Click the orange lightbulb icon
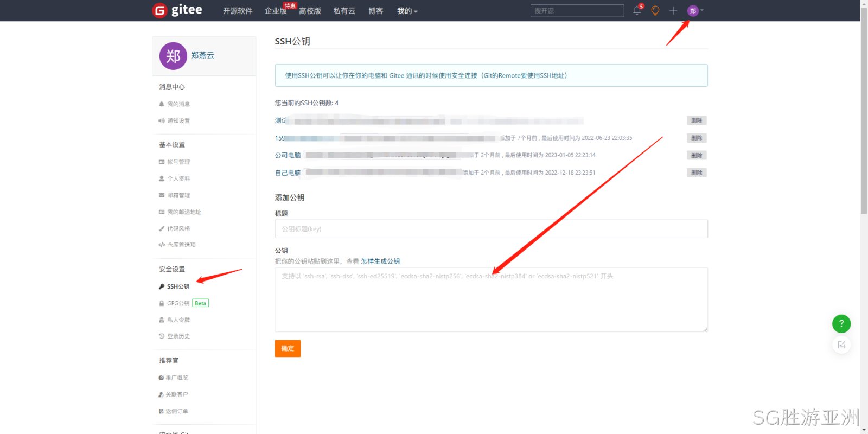 pyautogui.click(x=655, y=10)
